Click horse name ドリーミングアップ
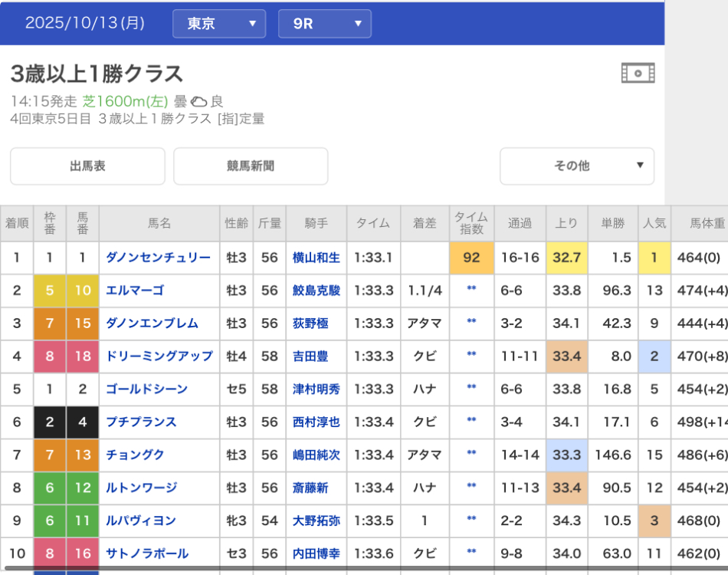The image size is (728, 575). coord(159,356)
